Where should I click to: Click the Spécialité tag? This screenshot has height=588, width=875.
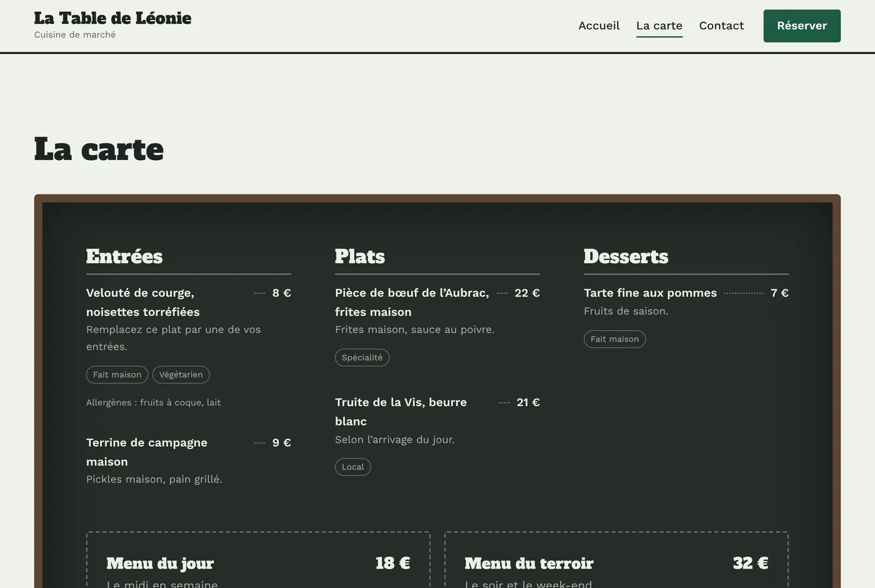pos(362,357)
